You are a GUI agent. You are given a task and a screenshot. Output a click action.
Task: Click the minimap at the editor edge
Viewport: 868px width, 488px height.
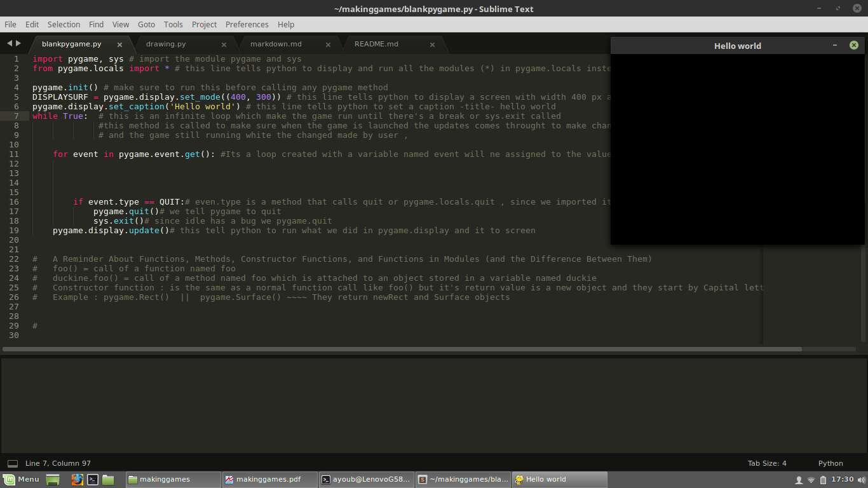coord(812,295)
